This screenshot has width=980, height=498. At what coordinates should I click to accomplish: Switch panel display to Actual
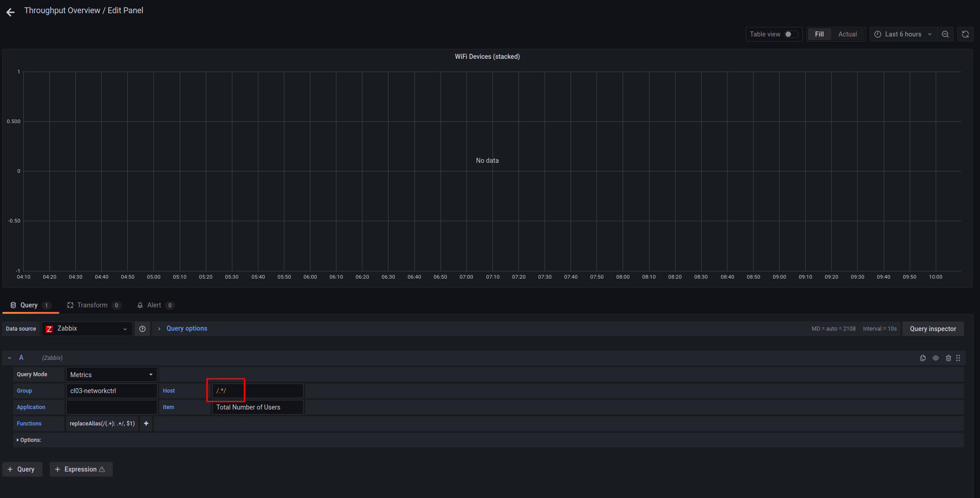tap(847, 34)
